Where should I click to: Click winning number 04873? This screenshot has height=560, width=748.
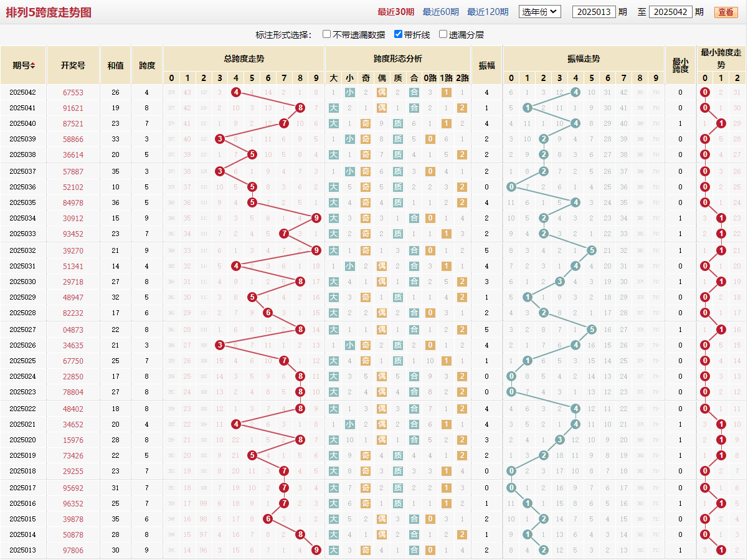73,330
